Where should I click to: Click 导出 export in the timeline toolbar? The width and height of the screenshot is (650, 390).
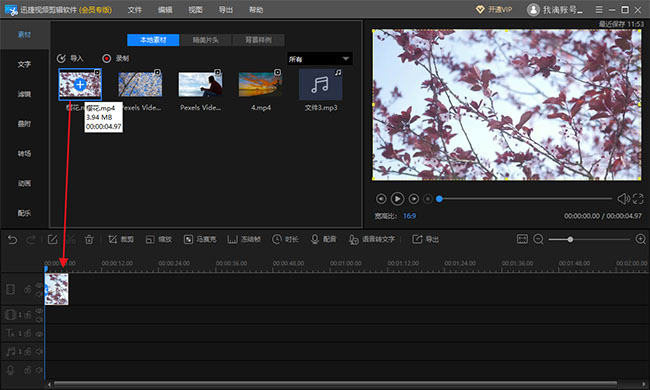pos(425,239)
